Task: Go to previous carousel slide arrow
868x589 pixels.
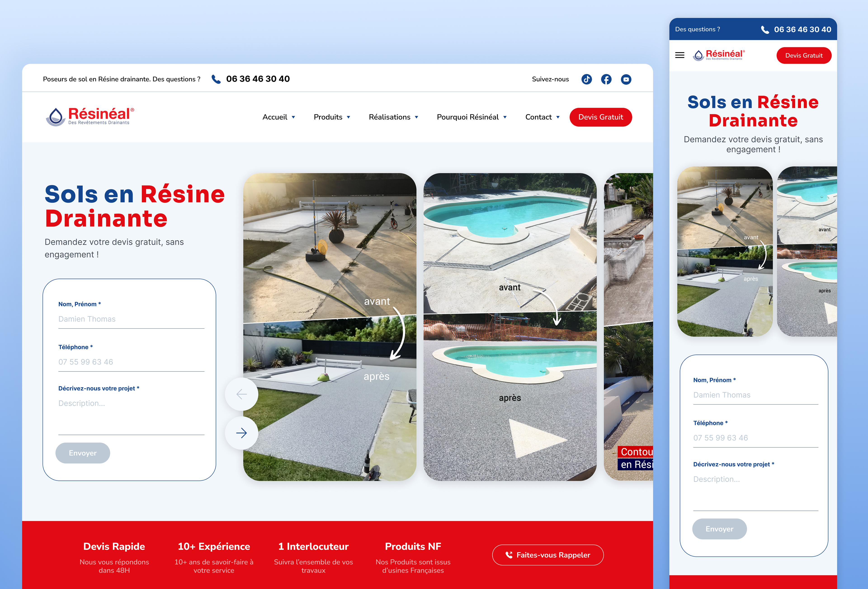Action: [242, 394]
